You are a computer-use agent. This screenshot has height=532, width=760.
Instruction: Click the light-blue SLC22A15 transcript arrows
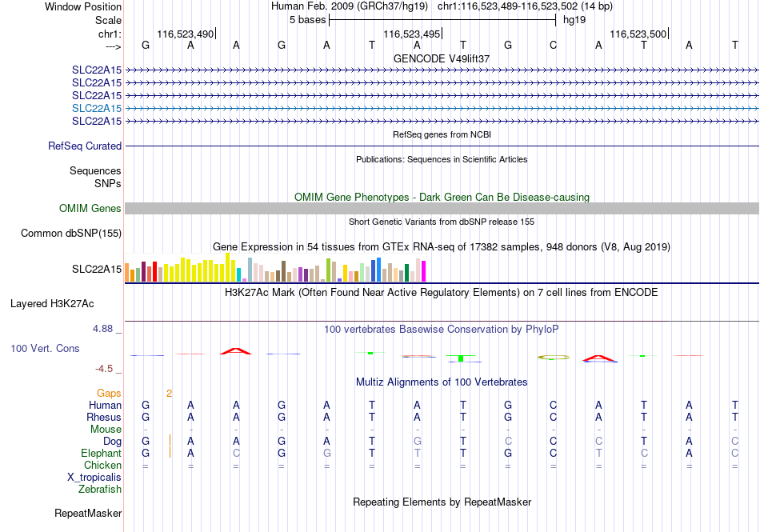click(442, 108)
